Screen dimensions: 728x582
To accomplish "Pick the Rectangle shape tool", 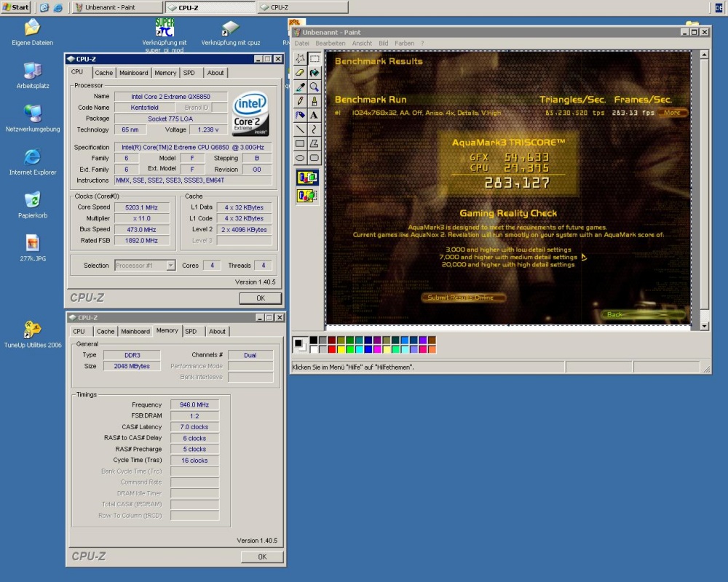I will click(x=301, y=143).
